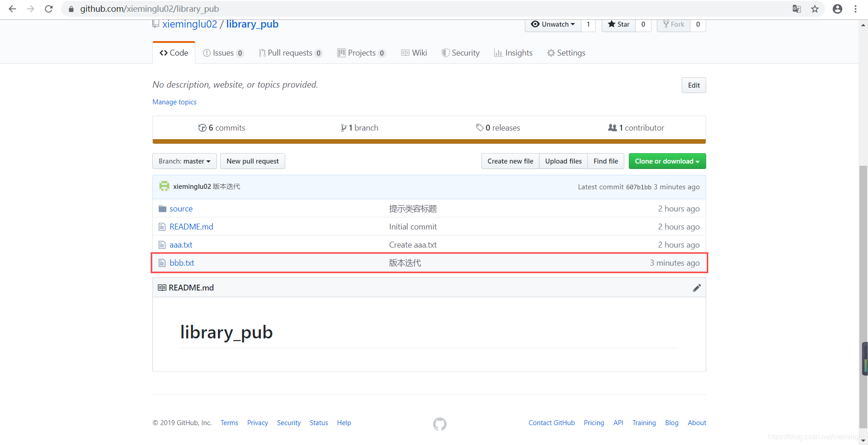Image resolution: width=868 pixels, height=445 pixels.
Task: Click the Edit description button
Action: [x=693, y=85]
